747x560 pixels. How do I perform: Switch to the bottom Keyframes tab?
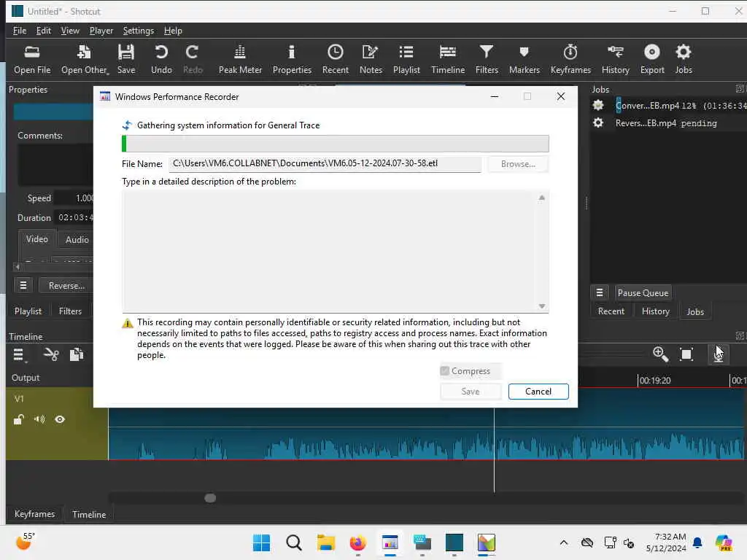[34, 514]
